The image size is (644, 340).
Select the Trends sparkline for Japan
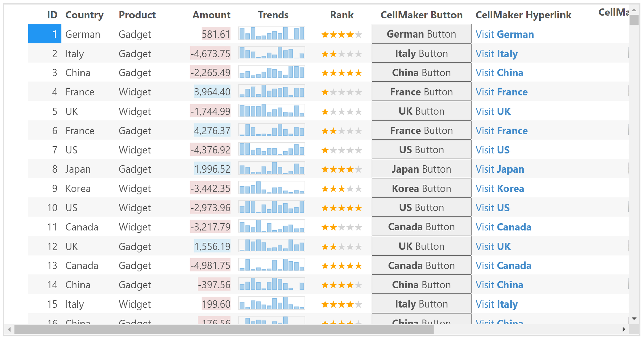(272, 169)
